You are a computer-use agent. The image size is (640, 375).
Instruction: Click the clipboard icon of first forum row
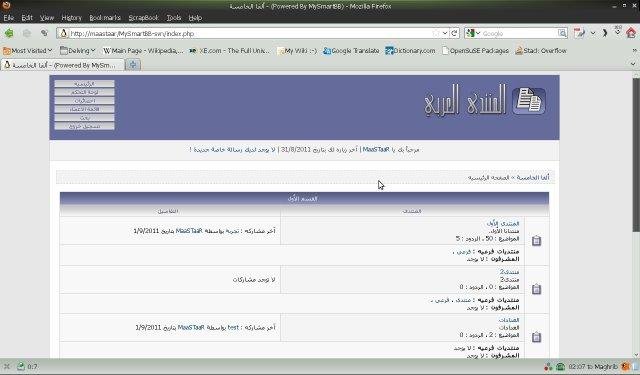pyautogui.click(x=536, y=240)
